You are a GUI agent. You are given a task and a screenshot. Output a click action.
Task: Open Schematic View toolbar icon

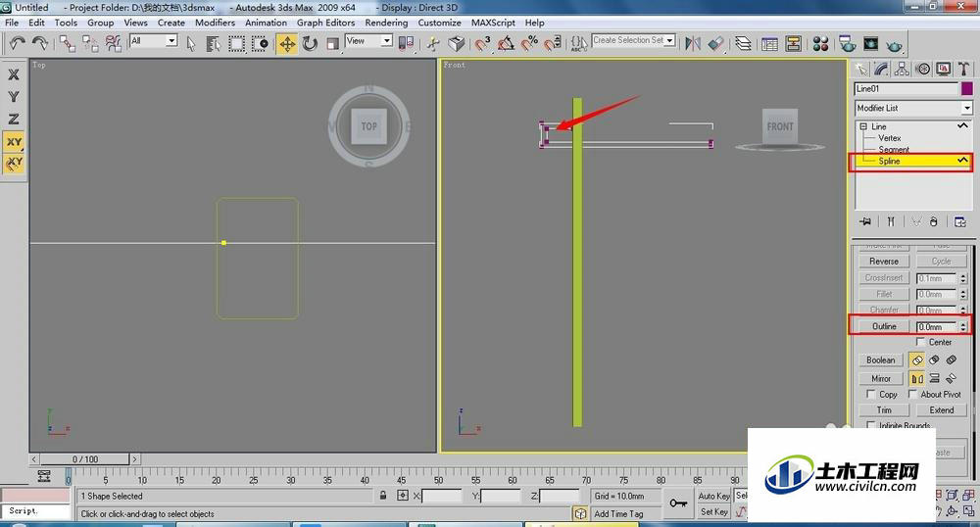point(794,43)
